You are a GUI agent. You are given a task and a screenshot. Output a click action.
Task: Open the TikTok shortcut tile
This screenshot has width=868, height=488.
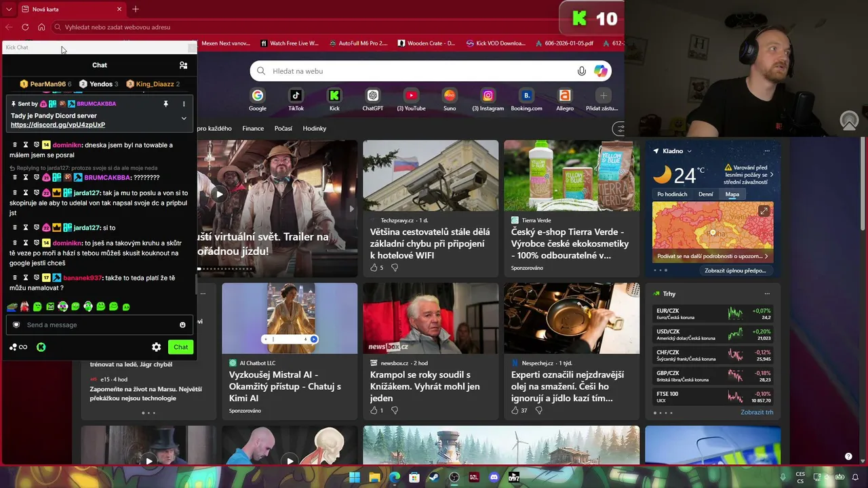point(296,99)
